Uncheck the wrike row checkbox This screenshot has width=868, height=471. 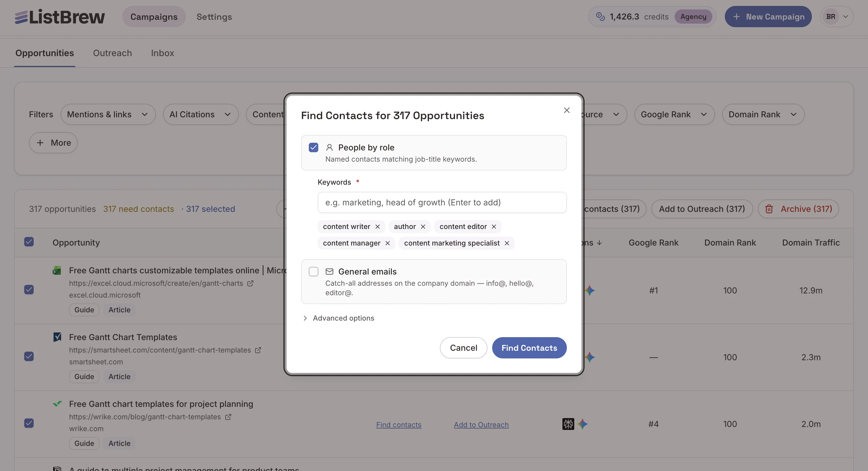tap(29, 423)
